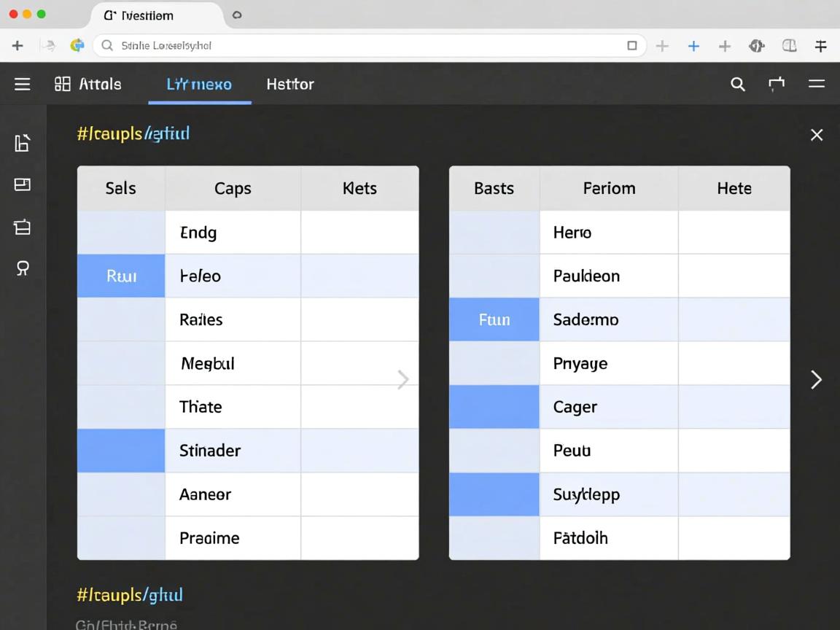840x630 pixels.
Task: Open the hamburger menu in app header
Action: [23, 84]
